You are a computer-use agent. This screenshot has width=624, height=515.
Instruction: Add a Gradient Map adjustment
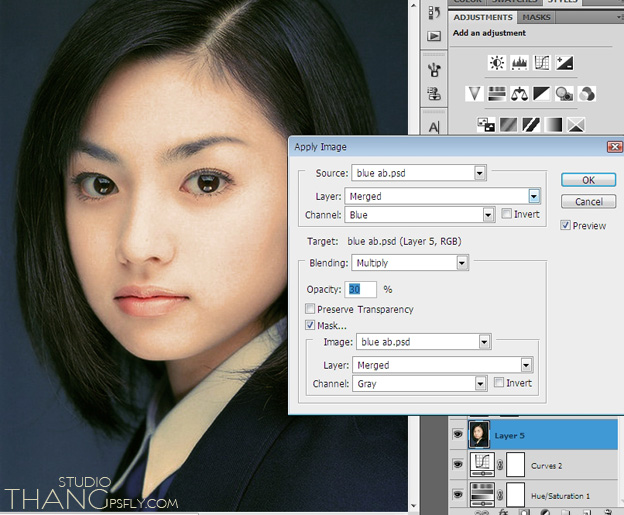[x=554, y=125]
